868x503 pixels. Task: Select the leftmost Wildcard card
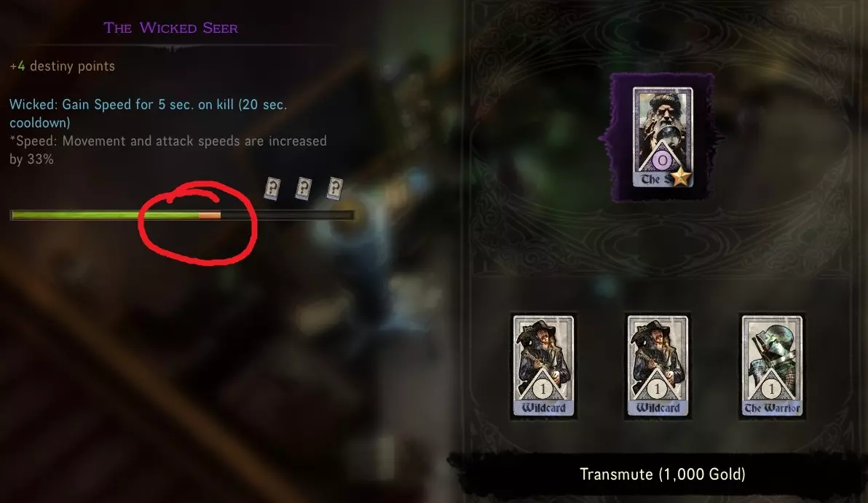click(543, 365)
